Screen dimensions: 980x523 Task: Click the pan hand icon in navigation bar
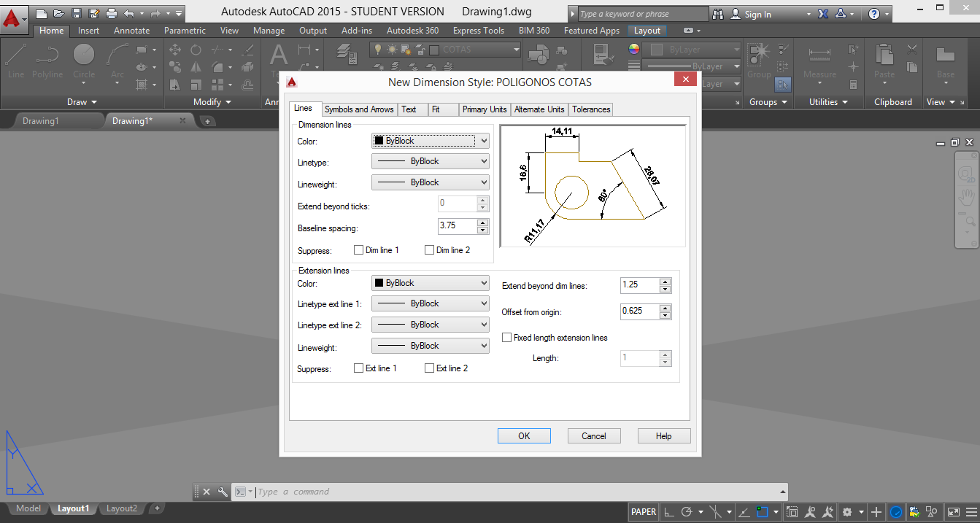coord(967,197)
